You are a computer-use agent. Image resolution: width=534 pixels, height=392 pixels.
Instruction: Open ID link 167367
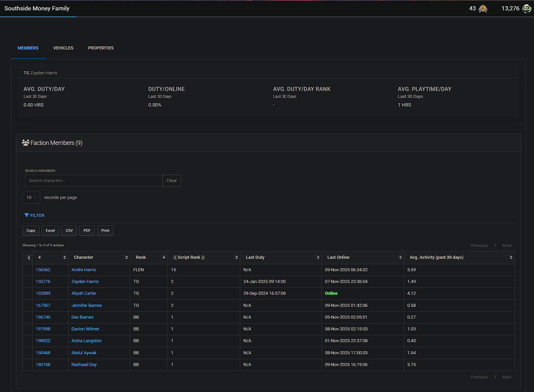coord(43,306)
